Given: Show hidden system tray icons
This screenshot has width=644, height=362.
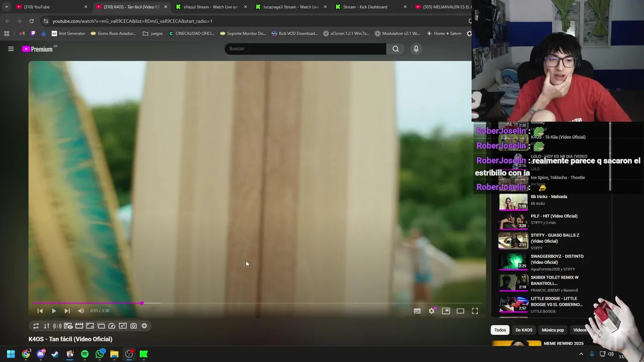Looking at the screenshot, I should point(581,354).
